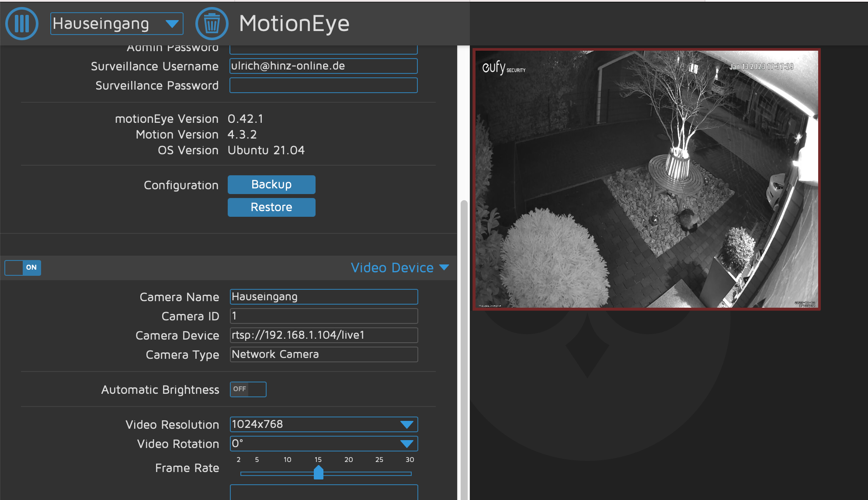Click the Automatic Brightness label
Image resolution: width=868 pixels, height=500 pixels.
click(x=160, y=390)
